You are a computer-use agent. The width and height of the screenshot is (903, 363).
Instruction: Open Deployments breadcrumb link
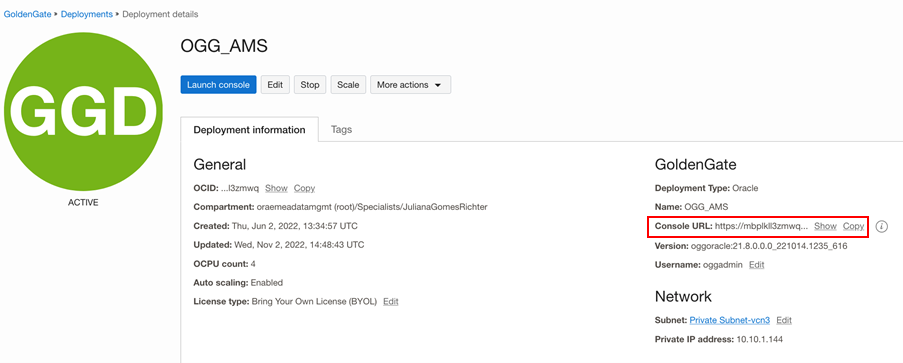87,14
